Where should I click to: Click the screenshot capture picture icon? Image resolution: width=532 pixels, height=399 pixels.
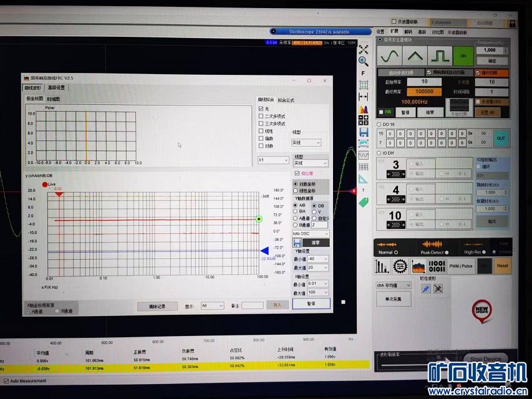coord(364,143)
